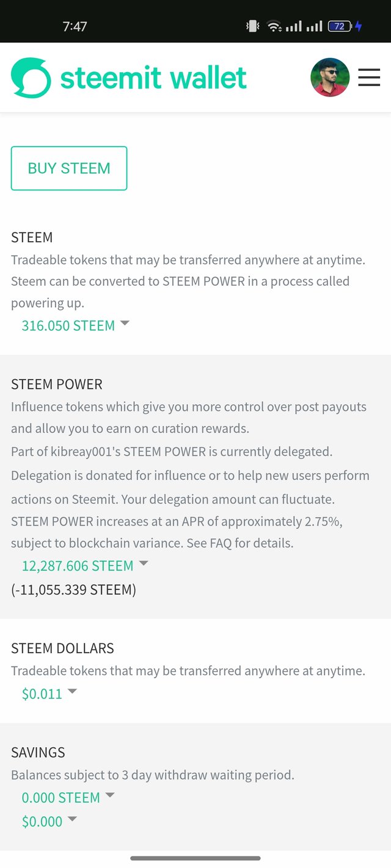Click the BUY STEEM button
The height and width of the screenshot is (868, 391).
coord(69,168)
